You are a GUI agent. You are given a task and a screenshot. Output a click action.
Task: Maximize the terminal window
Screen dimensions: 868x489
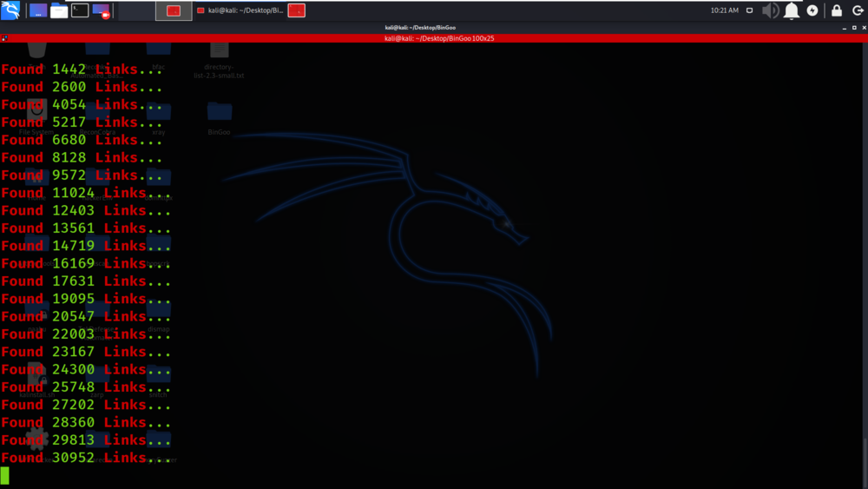click(854, 28)
